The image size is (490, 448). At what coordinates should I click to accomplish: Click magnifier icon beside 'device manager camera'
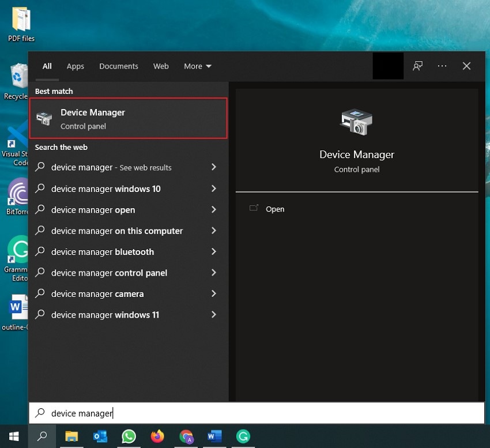click(40, 293)
